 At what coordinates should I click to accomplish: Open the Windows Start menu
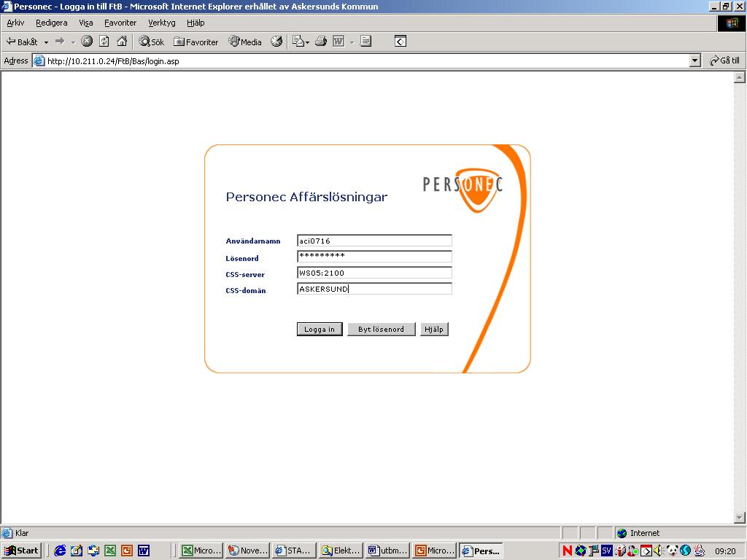[x=21, y=551]
